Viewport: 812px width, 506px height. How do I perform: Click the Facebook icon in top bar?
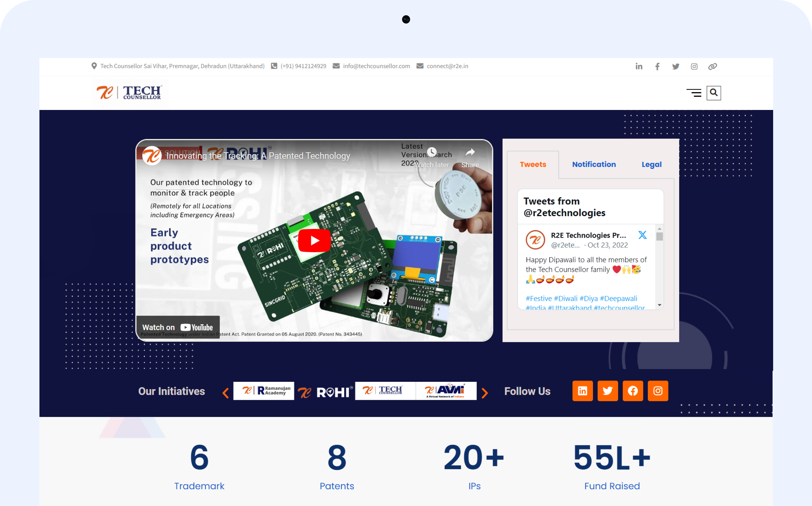tap(657, 66)
